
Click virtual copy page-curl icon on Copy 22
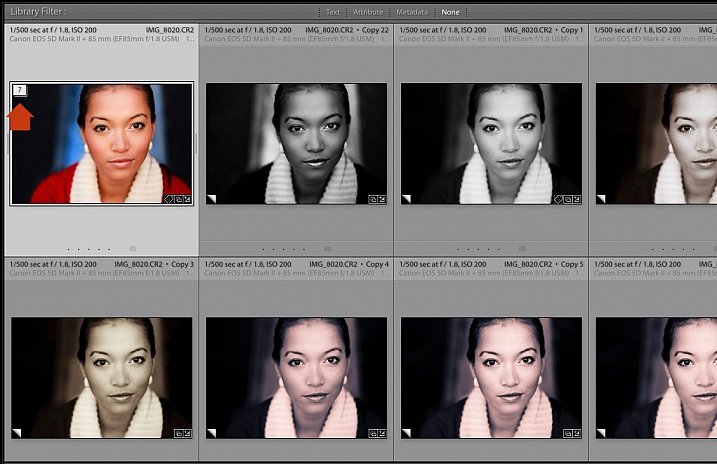point(211,199)
